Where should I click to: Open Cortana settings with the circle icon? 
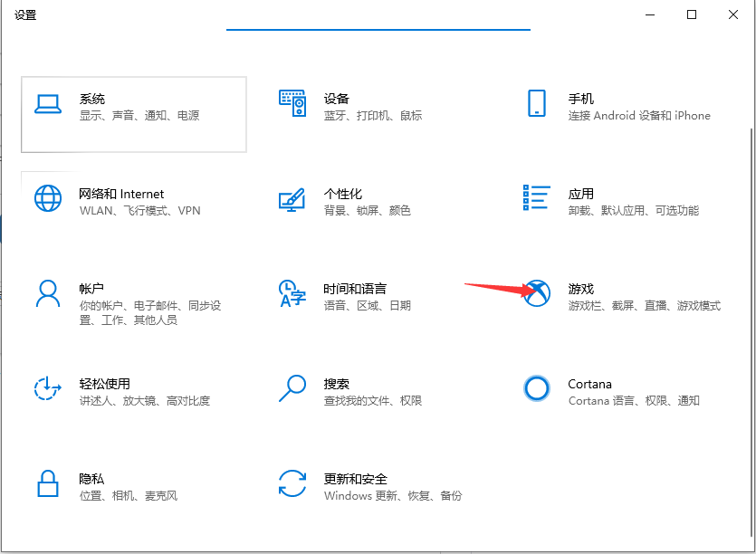click(x=537, y=387)
